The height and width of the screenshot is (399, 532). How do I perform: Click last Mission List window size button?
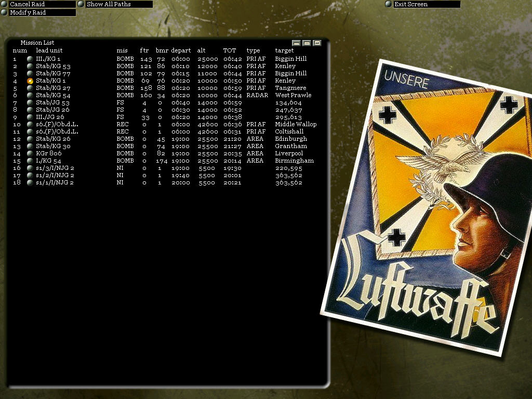[317, 43]
